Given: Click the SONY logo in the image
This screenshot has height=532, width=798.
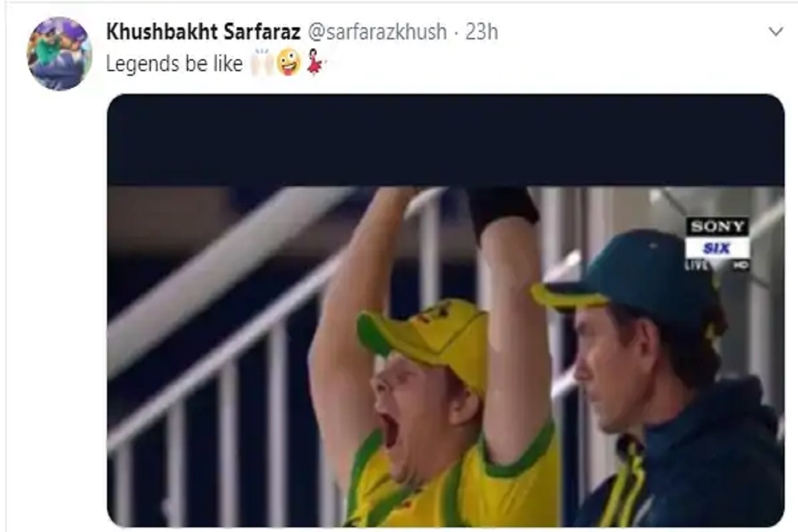Looking at the screenshot, I should point(718,227).
